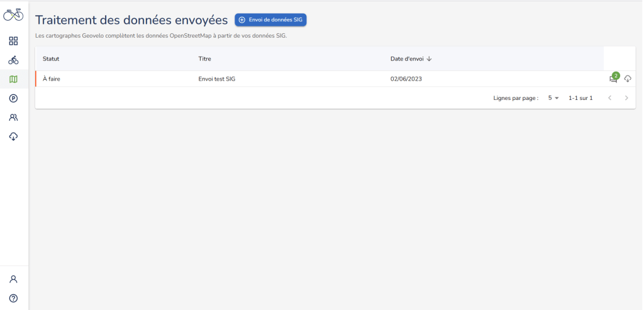Open the help question mark icon
This screenshot has width=644, height=310.
tap(14, 298)
